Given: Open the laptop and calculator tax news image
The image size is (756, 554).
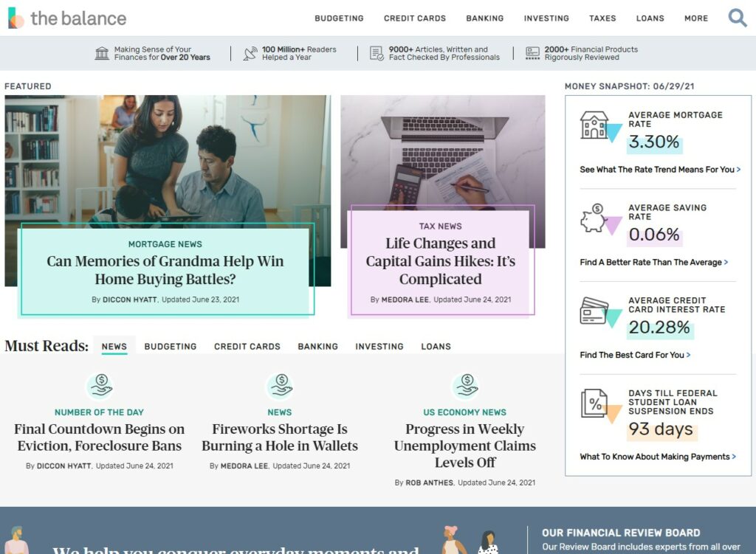Looking at the screenshot, I should pyautogui.click(x=443, y=149).
